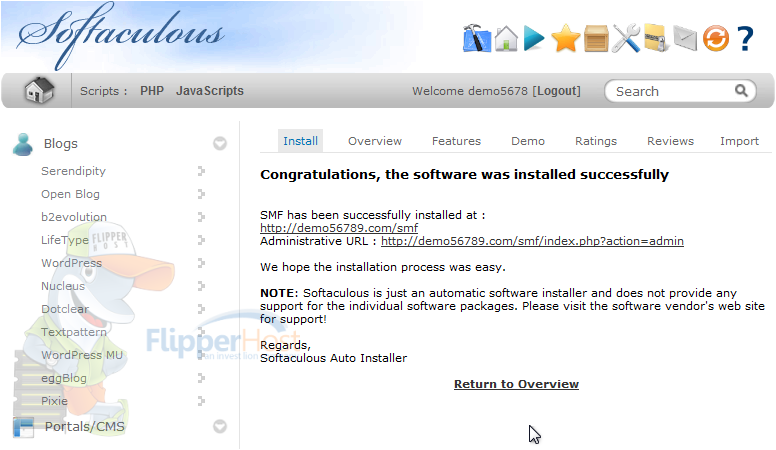Click inside the Search input field

673,91
